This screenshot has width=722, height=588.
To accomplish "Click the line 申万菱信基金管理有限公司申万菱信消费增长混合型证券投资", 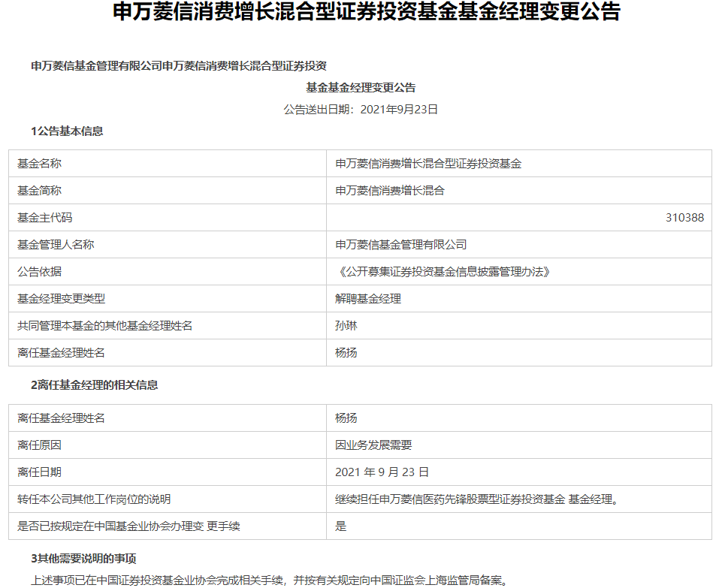I will click(x=179, y=66).
